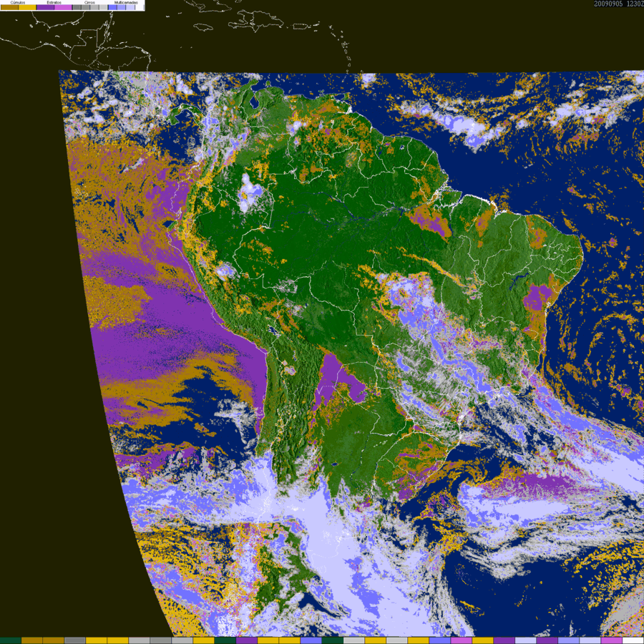Select the bright yellow Cúmulos swatch
644x644 pixels.
[x=27, y=7]
